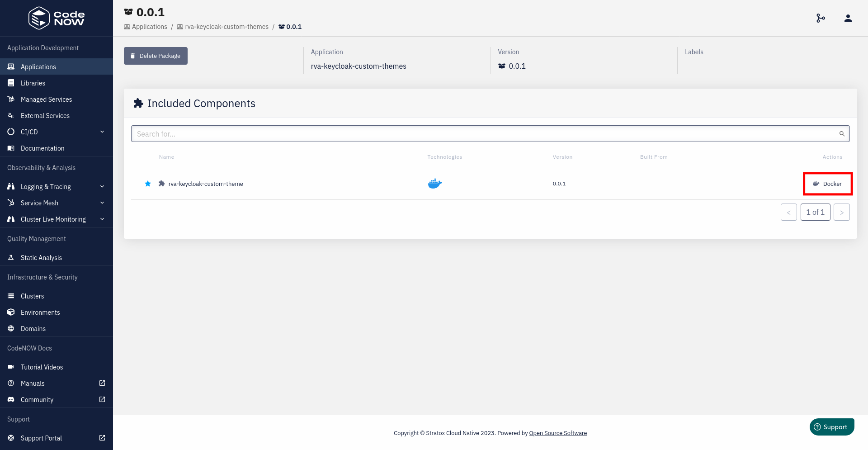Expand the Service Mesh chevron
The height and width of the screenshot is (450, 868).
click(x=102, y=203)
